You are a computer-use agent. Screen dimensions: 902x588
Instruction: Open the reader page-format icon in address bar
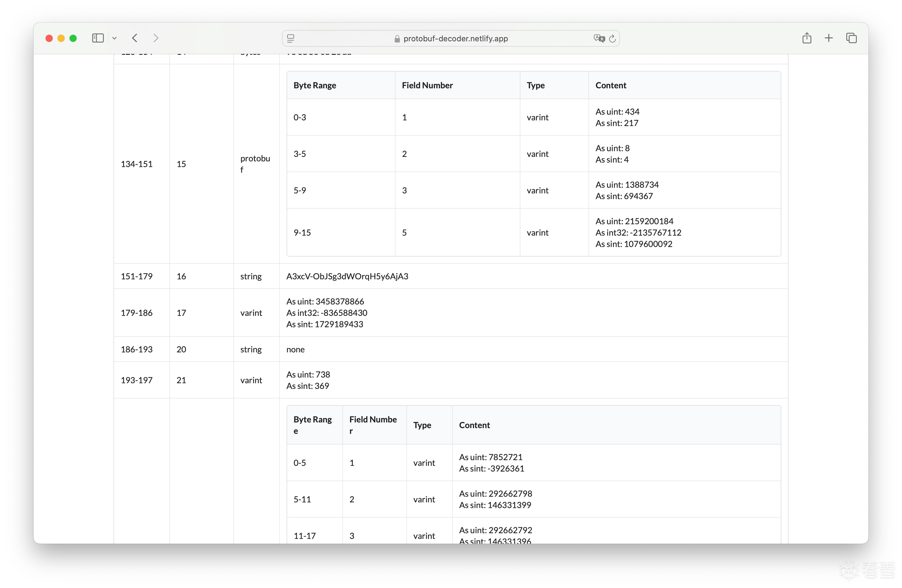(291, 38)
